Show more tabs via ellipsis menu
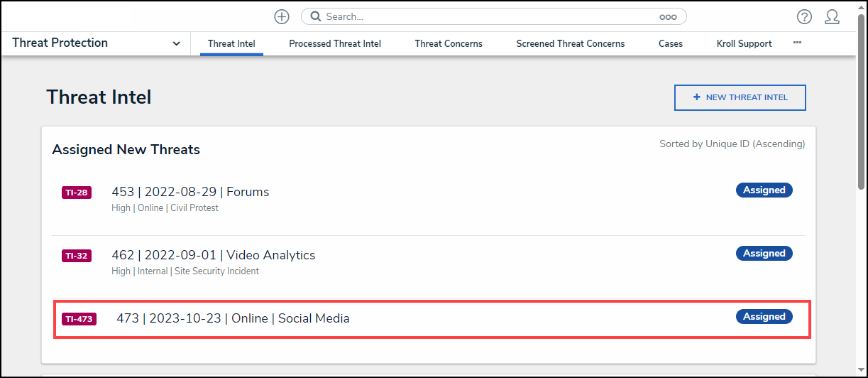The image size is (868, 378). [x=797, y=43]
